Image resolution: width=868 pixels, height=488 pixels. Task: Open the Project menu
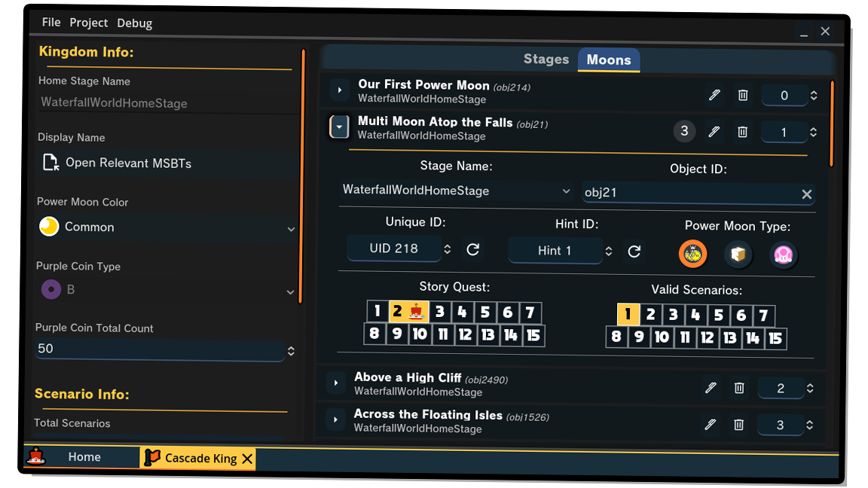point(89,23)
